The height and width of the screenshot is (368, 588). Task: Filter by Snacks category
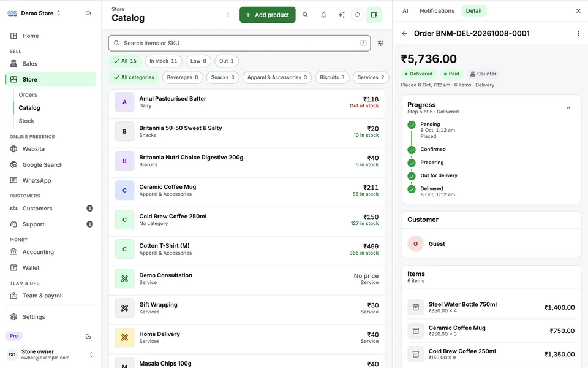pos(222,77)
